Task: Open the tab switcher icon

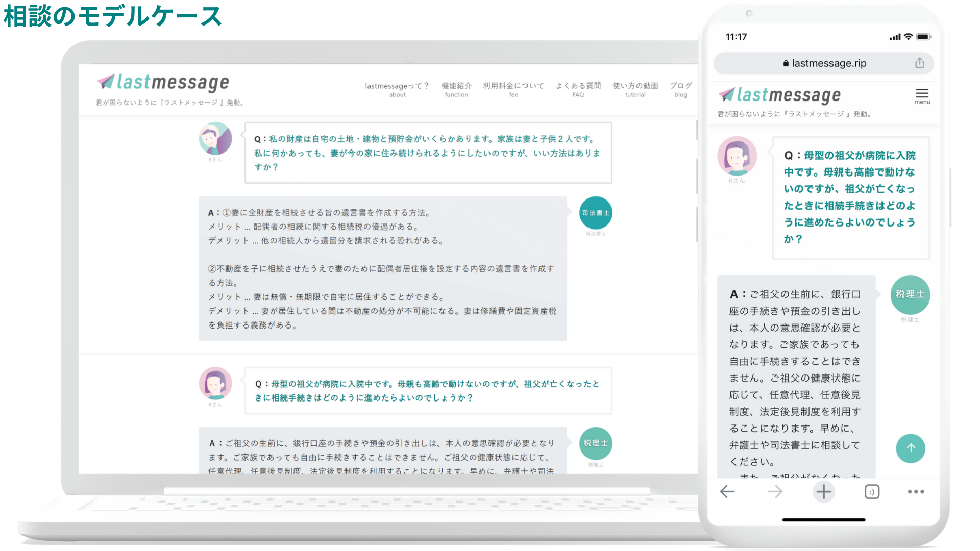Action: [872, 492]
